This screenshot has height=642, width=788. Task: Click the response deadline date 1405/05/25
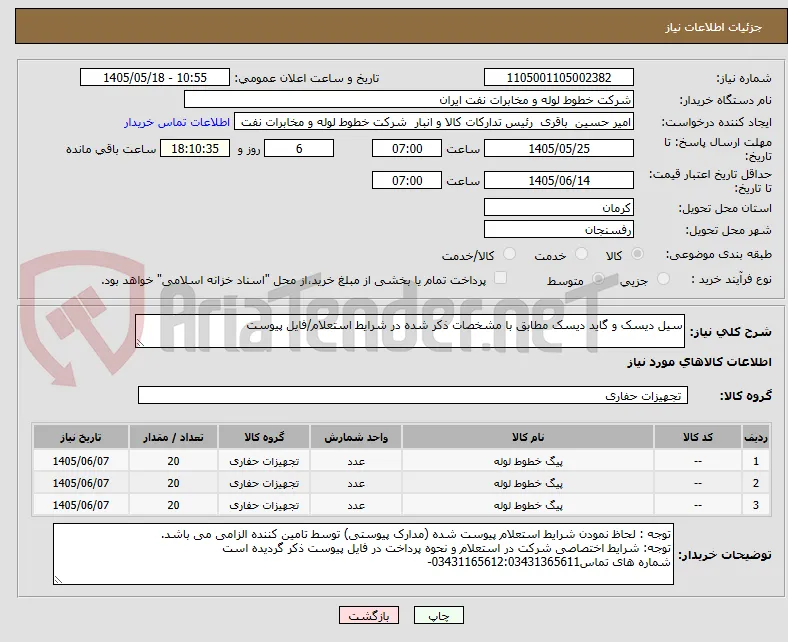559,148
